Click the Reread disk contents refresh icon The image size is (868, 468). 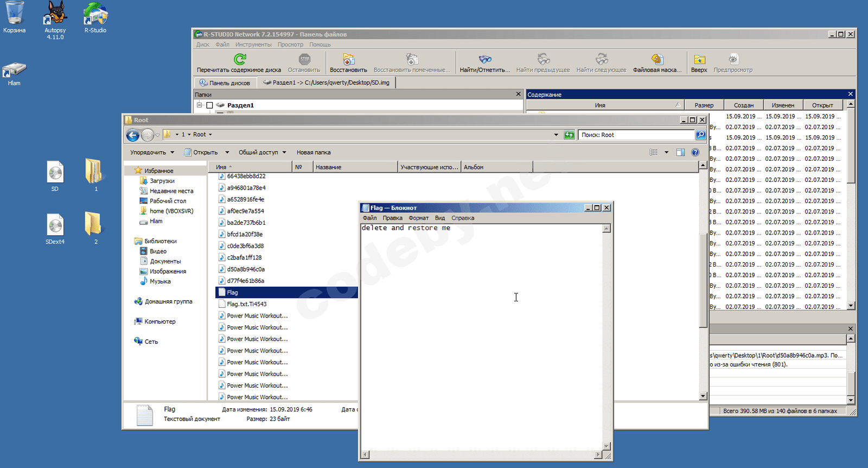point(239,59)
